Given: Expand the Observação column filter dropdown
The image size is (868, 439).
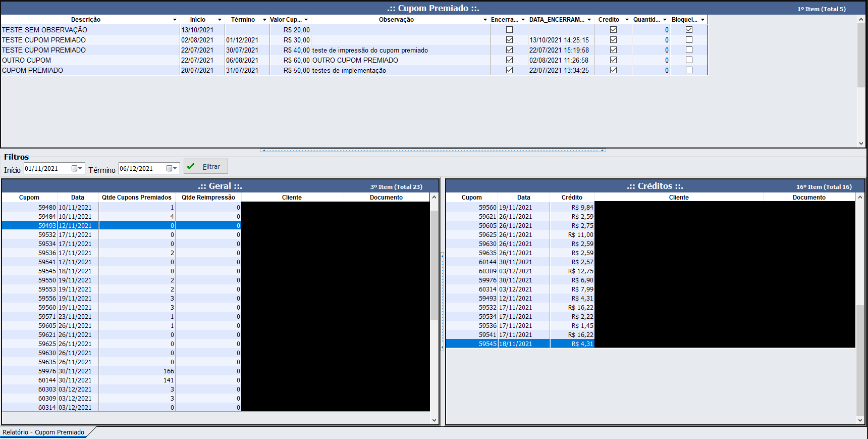Looking at the screenshot, I should [485, 20].
